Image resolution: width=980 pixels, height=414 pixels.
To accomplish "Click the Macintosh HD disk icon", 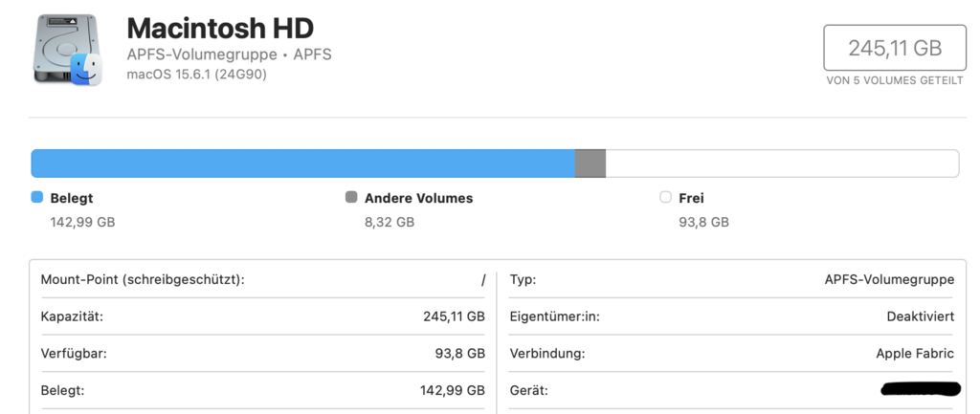I will (x=68, y=51).
